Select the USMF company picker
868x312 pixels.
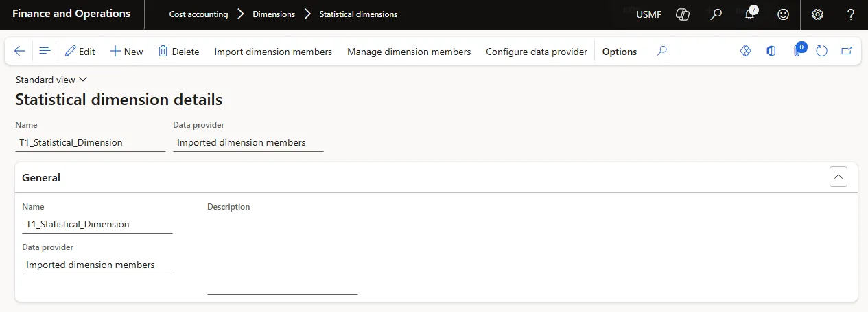[x=648, y=14]
